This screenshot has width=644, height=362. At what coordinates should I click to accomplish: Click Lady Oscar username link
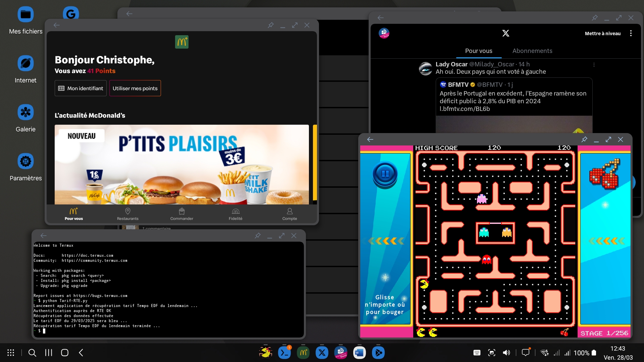pos(451,64)
